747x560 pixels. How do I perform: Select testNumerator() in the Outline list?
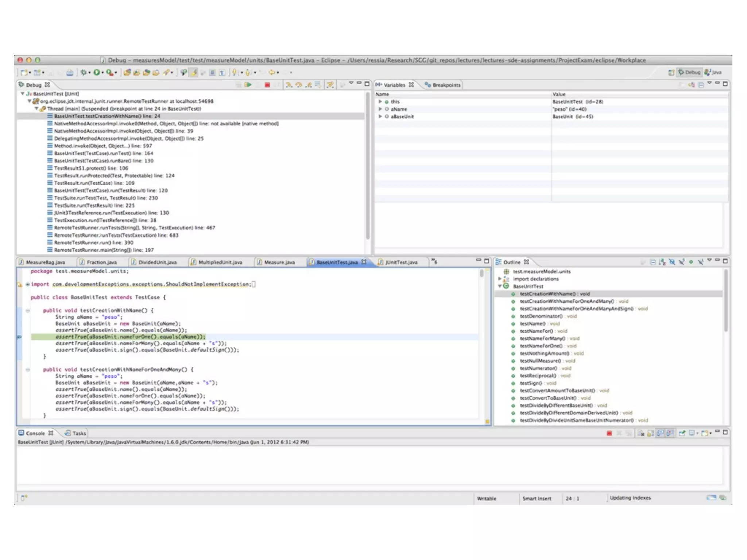[538, 369]
